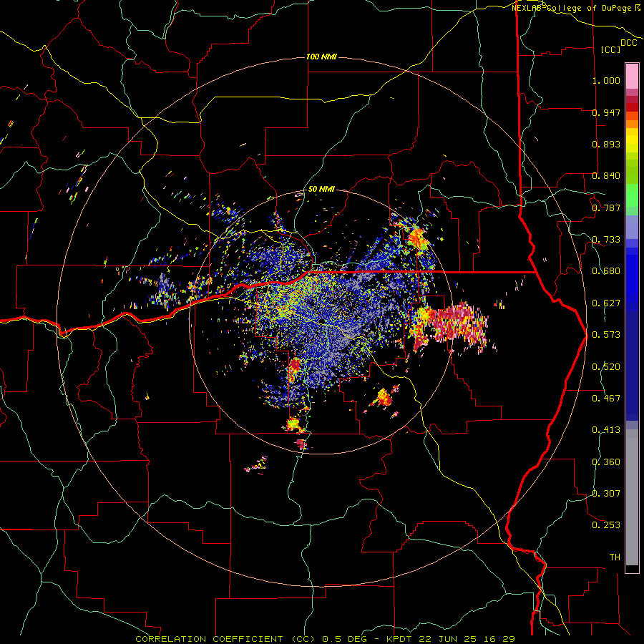Click the 0.787 color scale value

[606, 208]
